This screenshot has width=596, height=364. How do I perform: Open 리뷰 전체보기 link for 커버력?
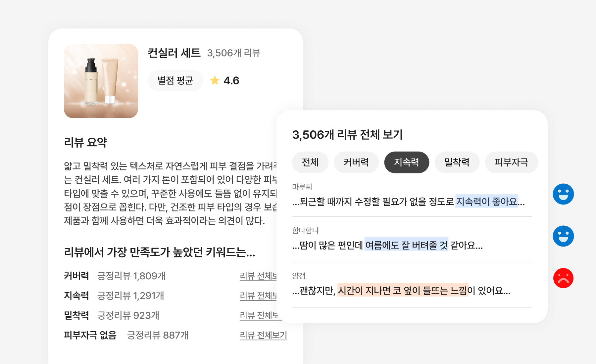pyautogui.click(x=258, y=276)
